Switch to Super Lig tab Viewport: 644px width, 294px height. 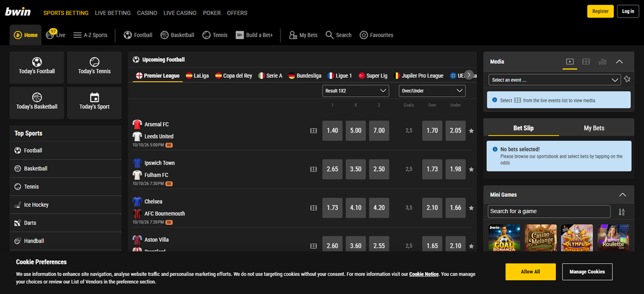373,75
